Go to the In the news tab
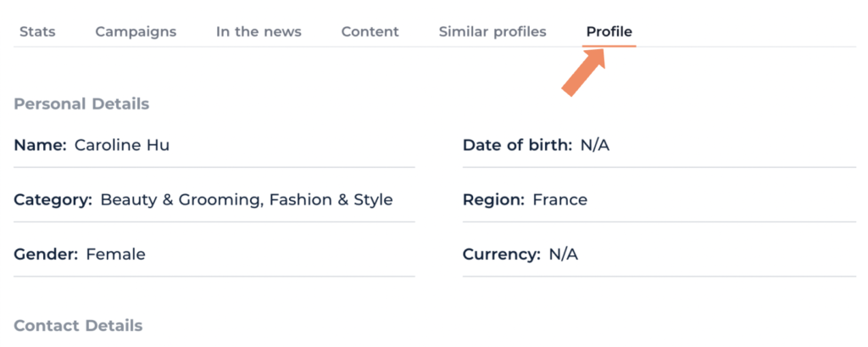 click(x=259, y=32)
